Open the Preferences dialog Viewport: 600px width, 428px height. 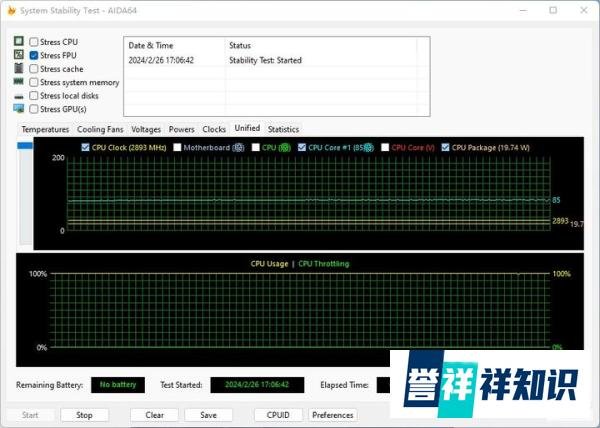[333, 415]
